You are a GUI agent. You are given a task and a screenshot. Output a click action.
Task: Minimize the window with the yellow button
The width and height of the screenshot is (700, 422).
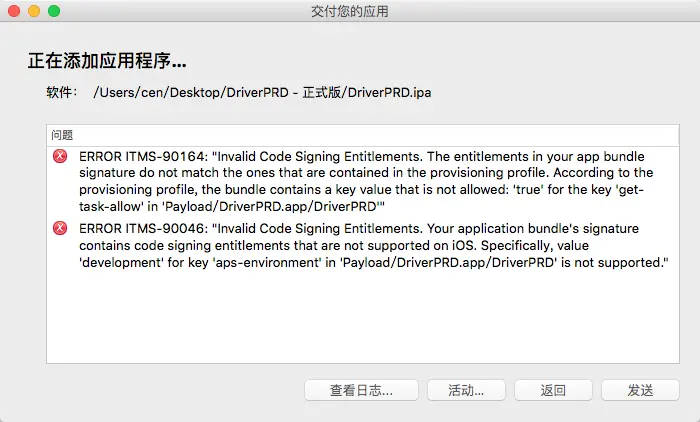click(x=34, y=11)
